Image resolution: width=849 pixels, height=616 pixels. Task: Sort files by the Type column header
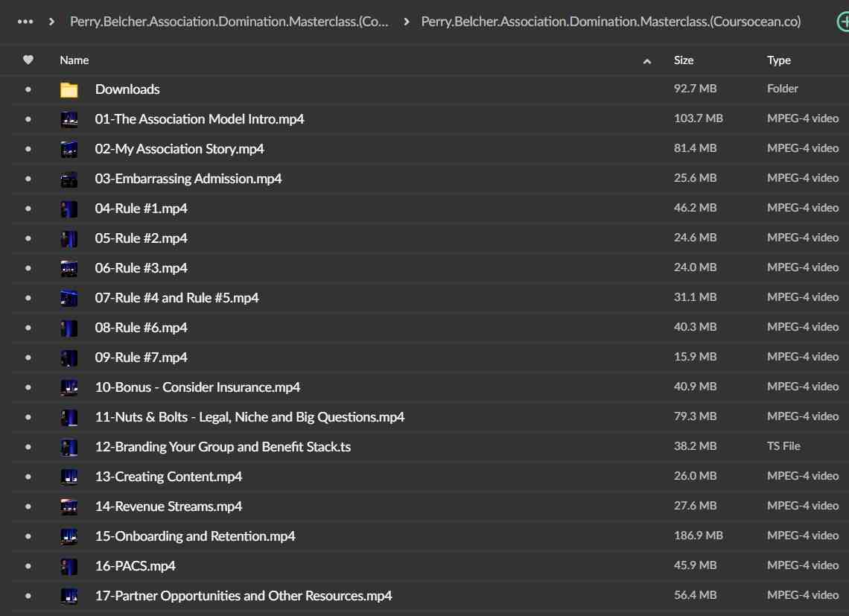778,60
